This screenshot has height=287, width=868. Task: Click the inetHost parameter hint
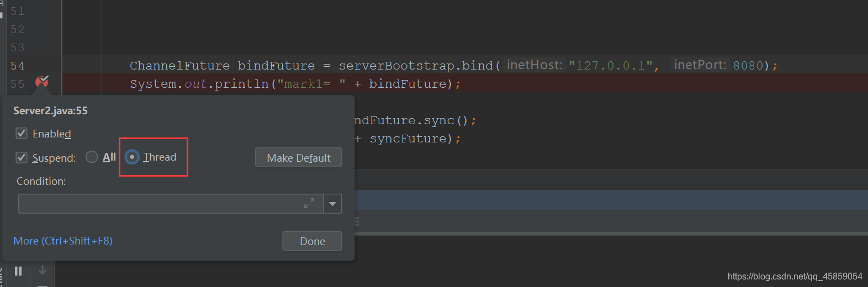(534, 65)
